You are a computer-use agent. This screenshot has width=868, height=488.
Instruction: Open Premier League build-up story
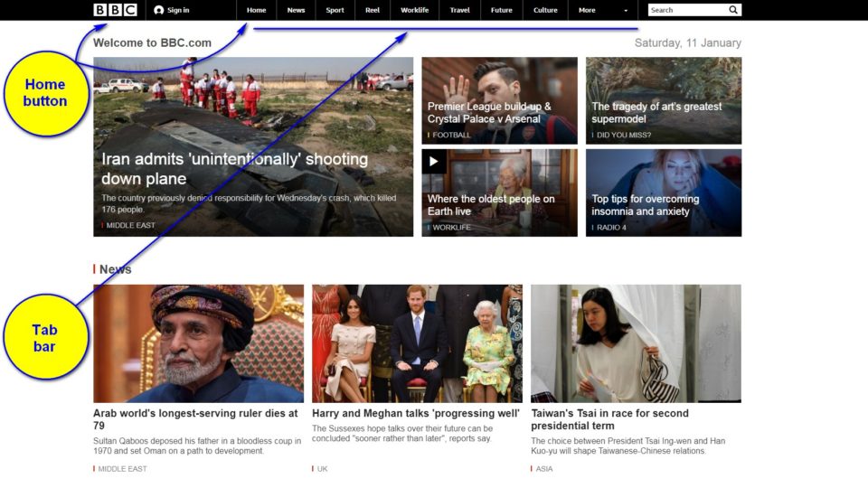click(489, 113)
